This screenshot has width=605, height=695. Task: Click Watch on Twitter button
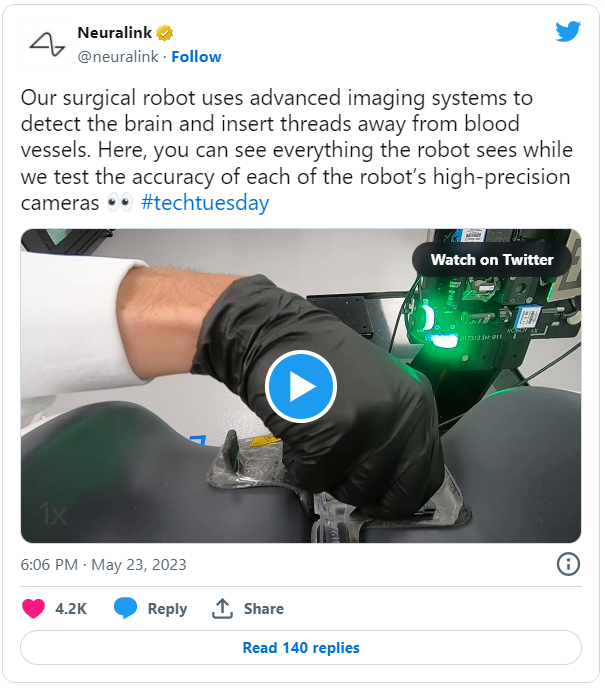point(492,260)
